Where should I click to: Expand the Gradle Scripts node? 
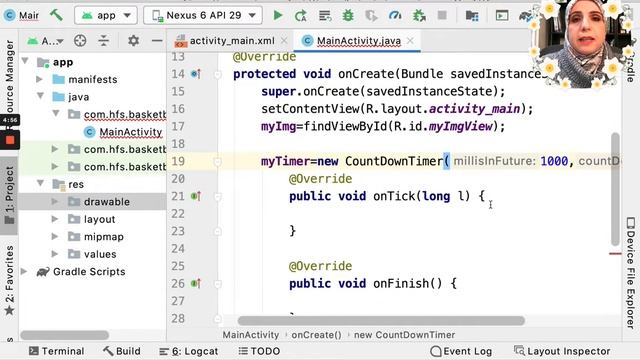[x=24, y=271]
